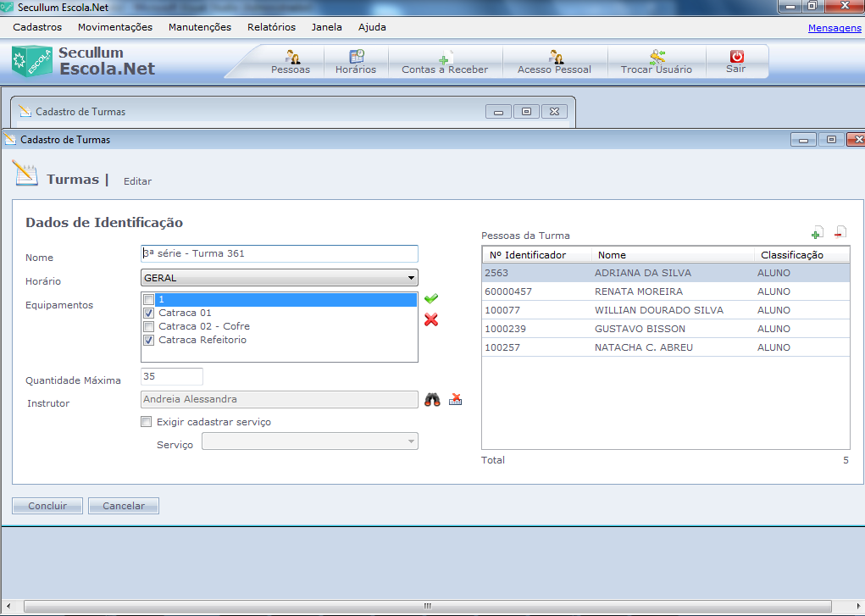The image size is (865, 616).
Task: Uncheck Catraca Refeitorio equipment
Action: click(x=148, y=340)
